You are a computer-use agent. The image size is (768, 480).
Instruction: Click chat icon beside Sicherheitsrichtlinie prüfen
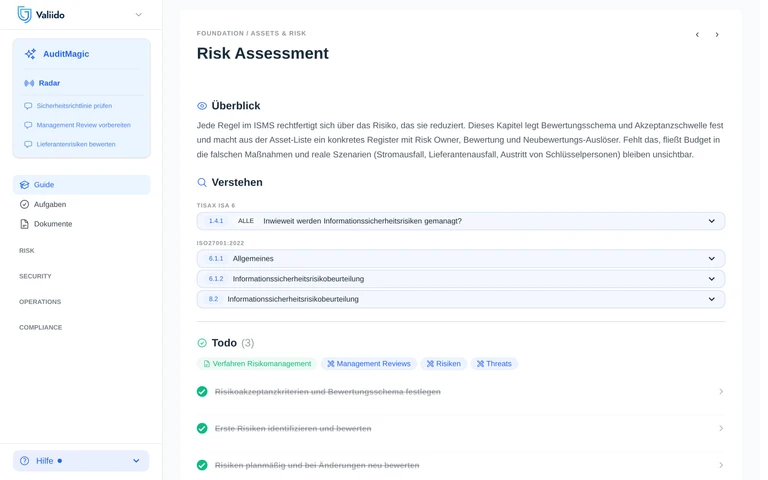click(28, 106)
